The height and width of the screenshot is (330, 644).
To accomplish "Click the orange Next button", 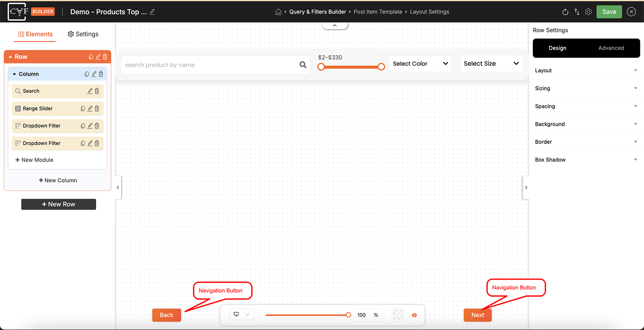I will [x=478, y=315].
